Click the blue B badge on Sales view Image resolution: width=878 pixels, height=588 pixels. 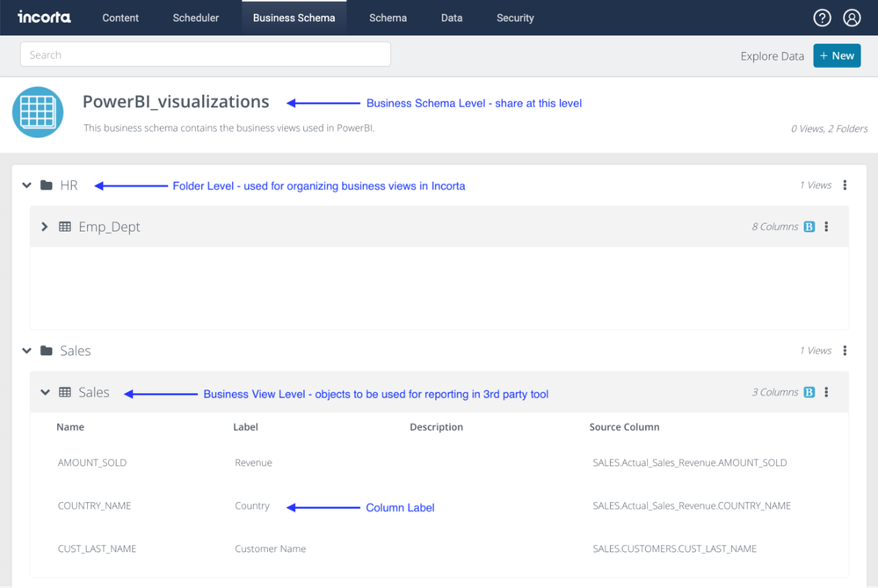[x=809, y=393]
